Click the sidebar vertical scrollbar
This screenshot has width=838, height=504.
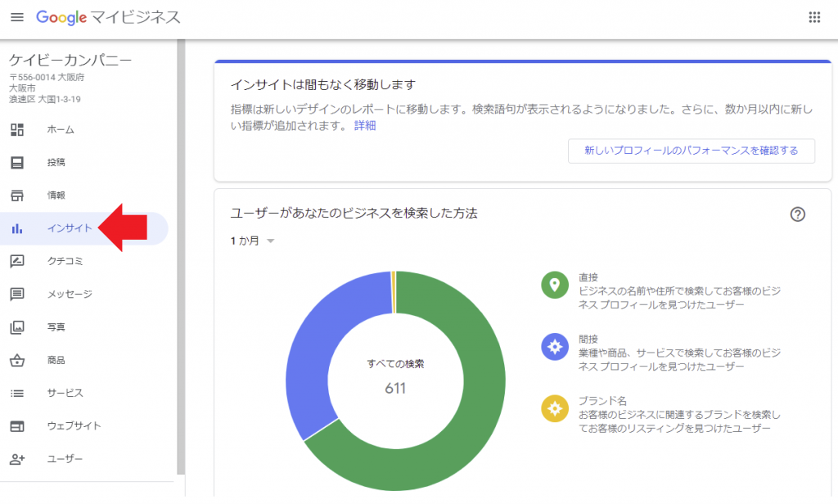(181, 257)
